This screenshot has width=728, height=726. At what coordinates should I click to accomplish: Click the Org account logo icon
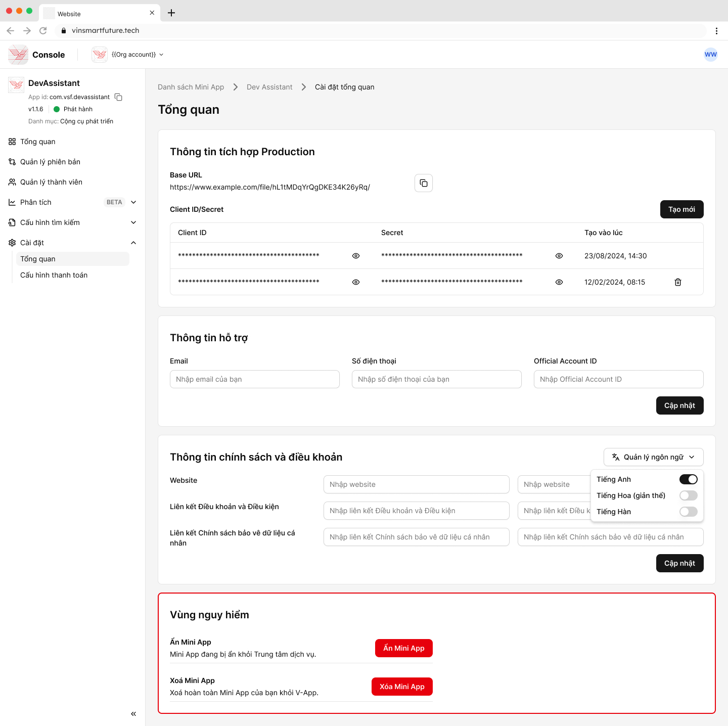100,55
